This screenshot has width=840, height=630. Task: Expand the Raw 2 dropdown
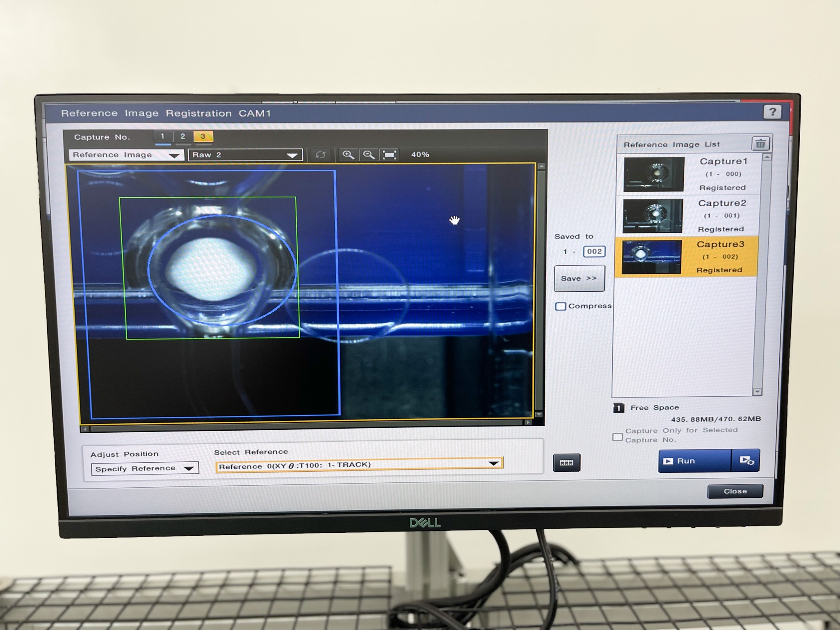coord(245,155)
